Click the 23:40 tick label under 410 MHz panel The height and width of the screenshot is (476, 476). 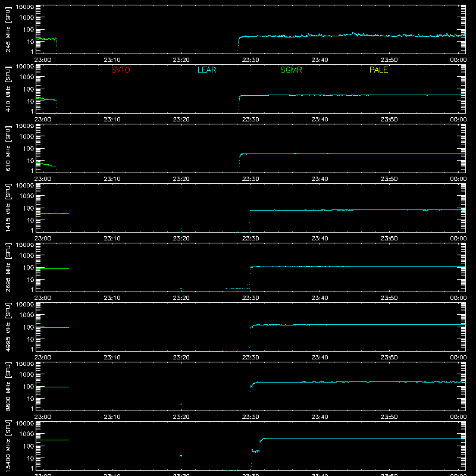pos(320,120)
